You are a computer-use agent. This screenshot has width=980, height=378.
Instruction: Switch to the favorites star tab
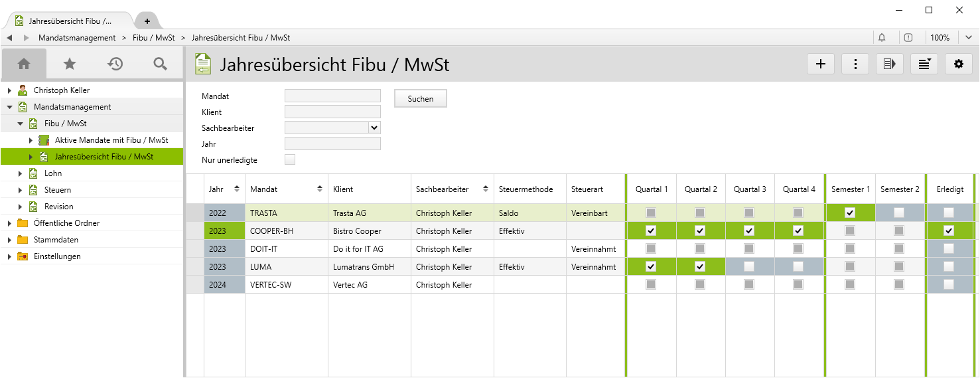70,64
